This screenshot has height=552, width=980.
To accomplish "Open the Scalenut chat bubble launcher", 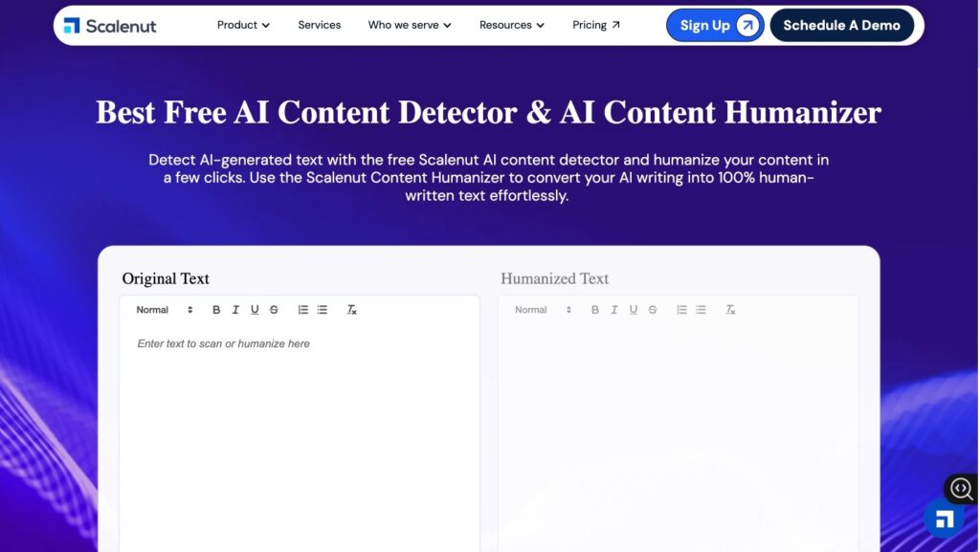I will pyautogui.click(x=944, y=519).
